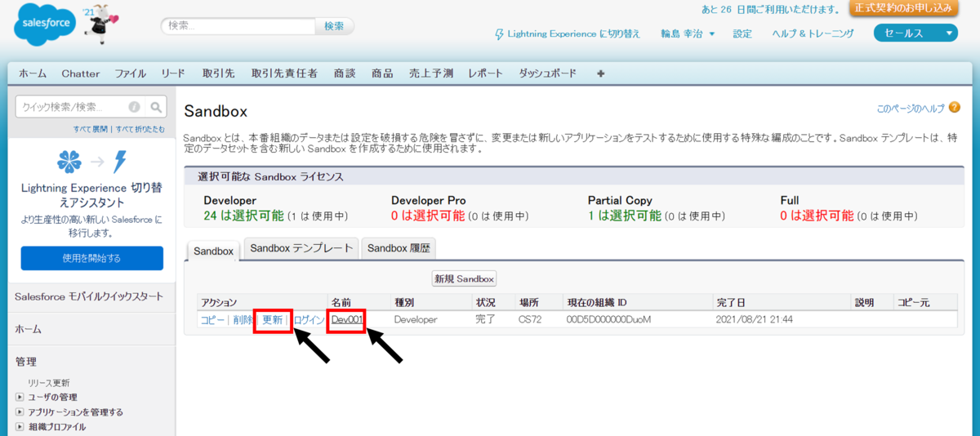980x436 pixels.
Task: Open the 輪島 幸治 user menu
Action: (688, 33)
